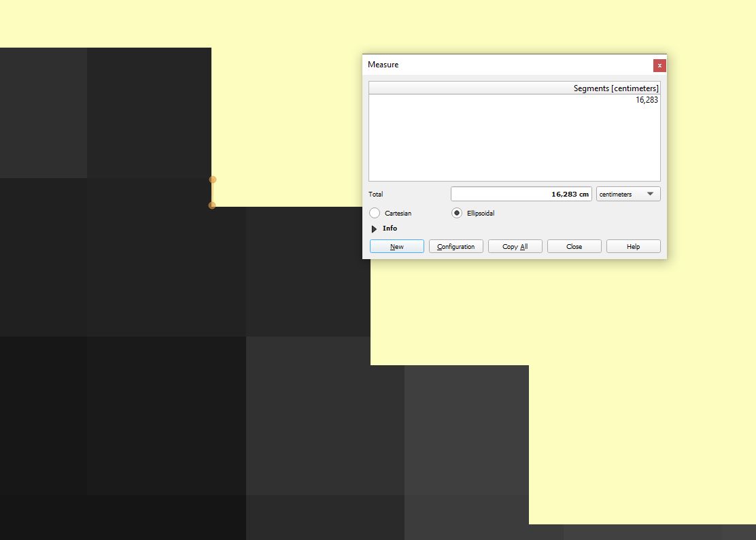The height and width of the screenshot is (540, 756).
Task: Select the Ellipsoidal radio button
Action: click(x=457, y=213)
